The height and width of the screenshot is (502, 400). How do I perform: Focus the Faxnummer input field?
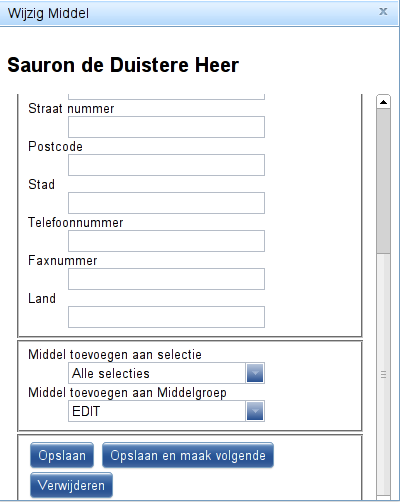(166, 279)
